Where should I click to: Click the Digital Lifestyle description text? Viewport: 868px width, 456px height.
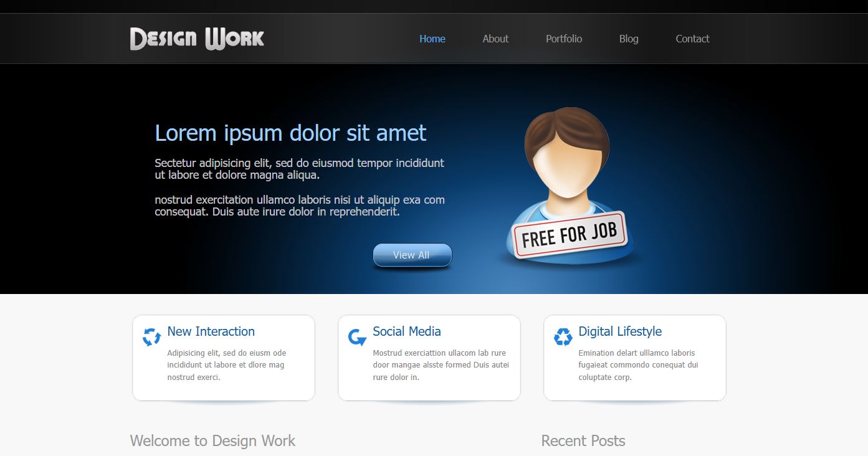(638, 365)
